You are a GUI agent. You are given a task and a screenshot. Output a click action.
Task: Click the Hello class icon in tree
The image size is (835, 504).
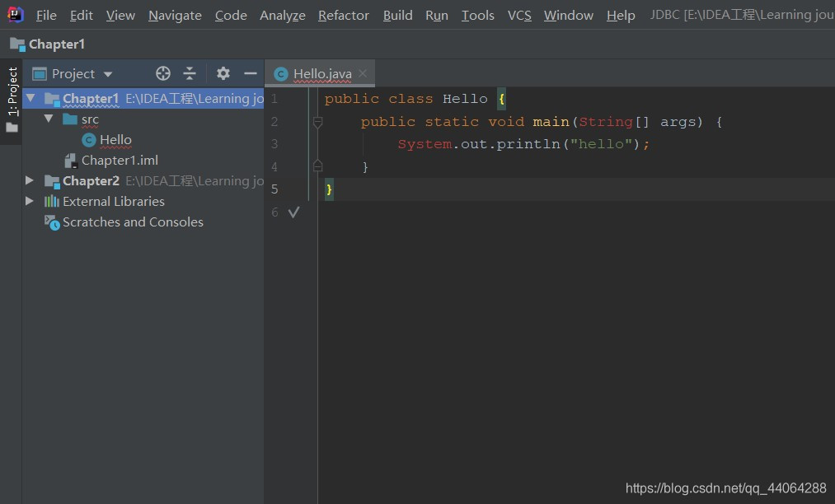coord(89,140)
